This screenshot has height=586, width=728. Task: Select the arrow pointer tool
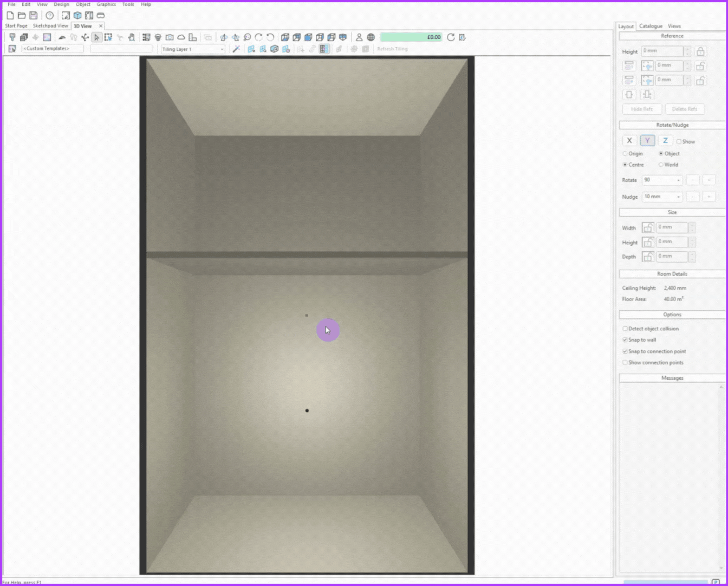(96, 37)
